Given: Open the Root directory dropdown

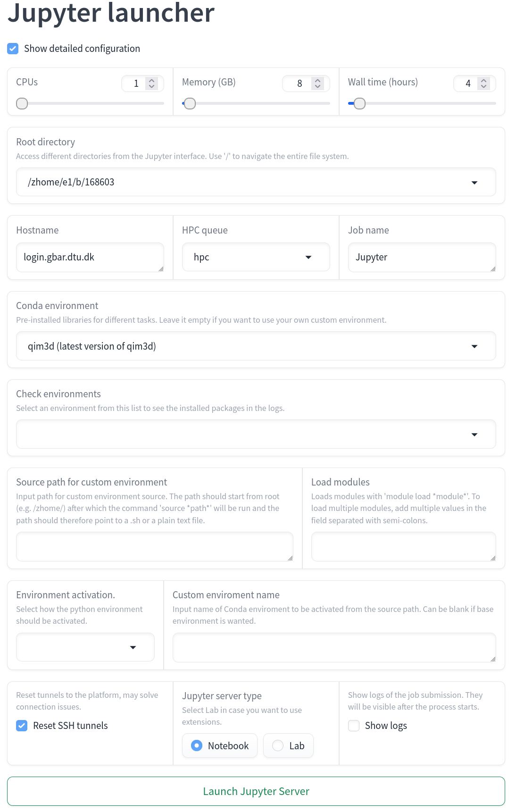Looking at the screenshot, I should pyautogui.click(x=474, y=182).
